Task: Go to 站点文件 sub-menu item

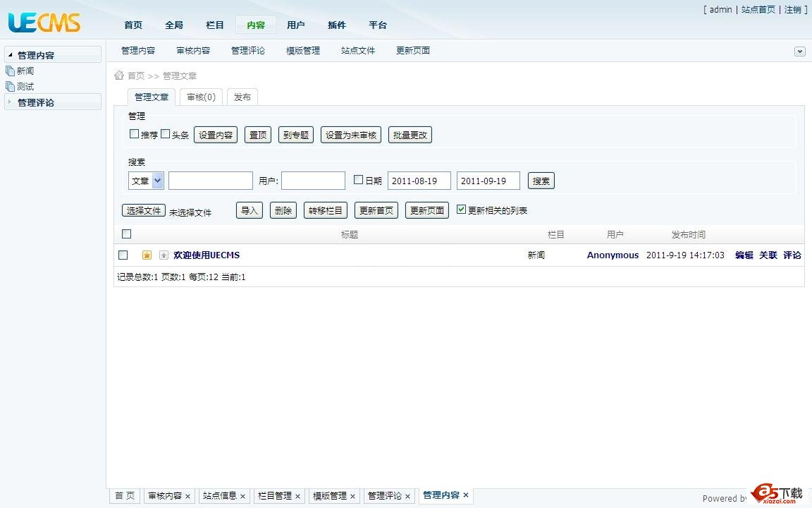Action: 358,51
